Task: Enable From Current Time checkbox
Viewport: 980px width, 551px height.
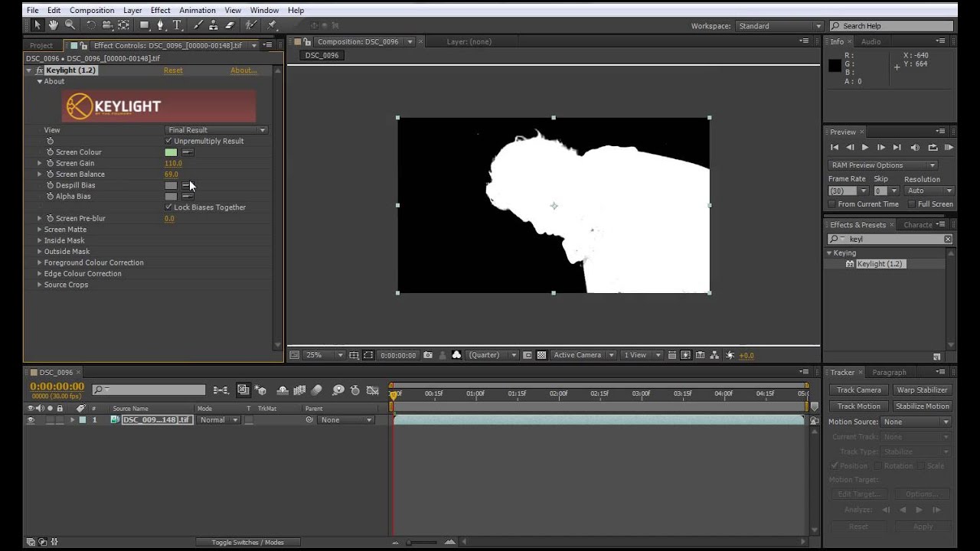Action: (x=831, y=204)
